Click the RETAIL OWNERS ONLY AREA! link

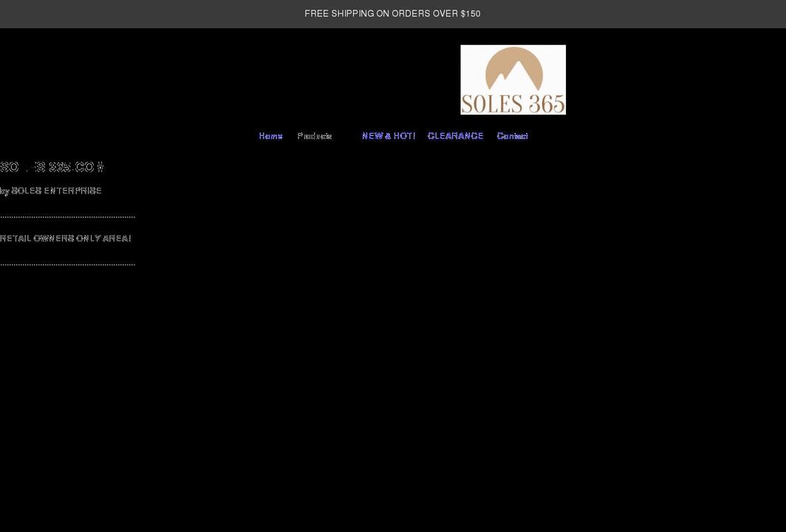point(65,237)
